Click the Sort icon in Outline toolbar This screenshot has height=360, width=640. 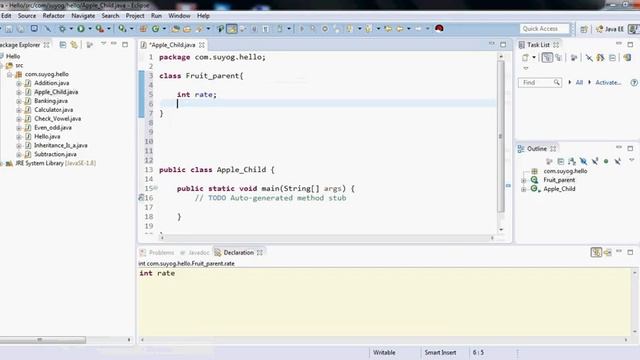click(x=572, y=161)
